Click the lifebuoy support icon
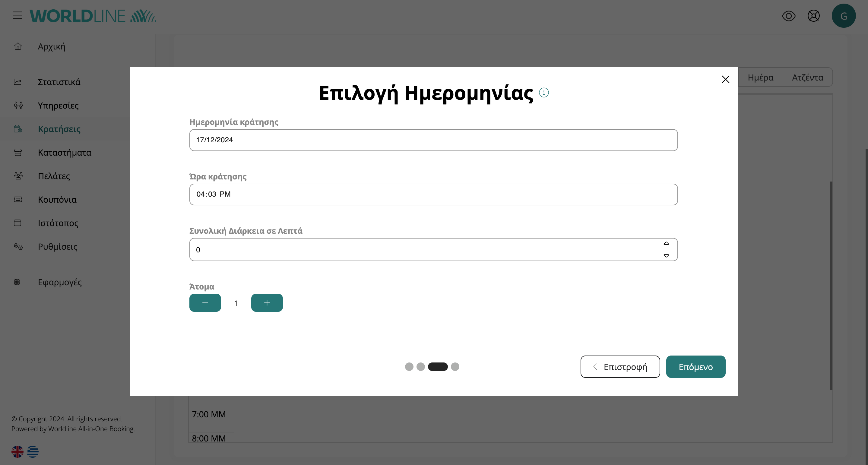 click(x=813, y=16)
